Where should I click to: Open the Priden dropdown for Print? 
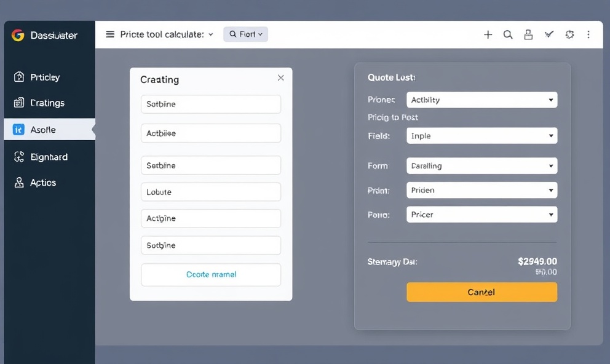point(481,190)
